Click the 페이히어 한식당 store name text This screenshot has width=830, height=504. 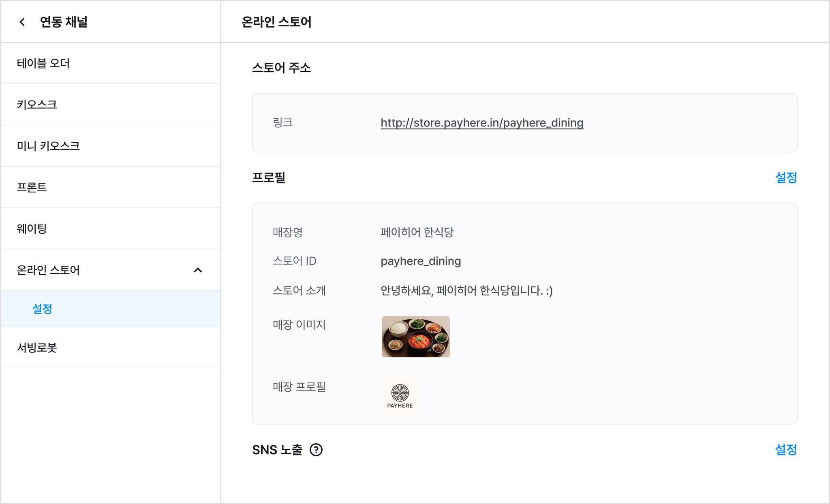(x=417, y=232)
